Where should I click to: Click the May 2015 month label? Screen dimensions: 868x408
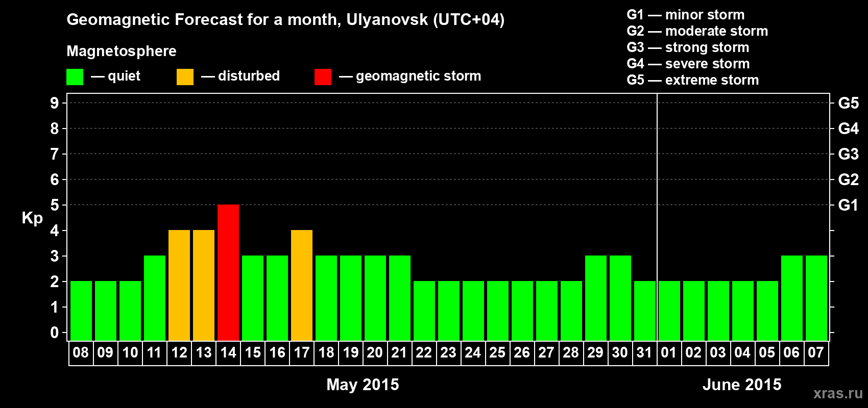coord(363,385)
